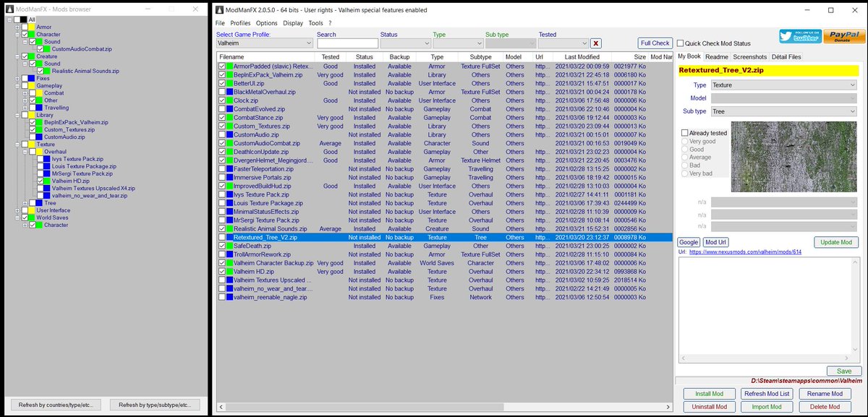Open the Tools menu
The height and width of the screenshot is (417, 868).
pyautogui.click(x=315, y=23)
